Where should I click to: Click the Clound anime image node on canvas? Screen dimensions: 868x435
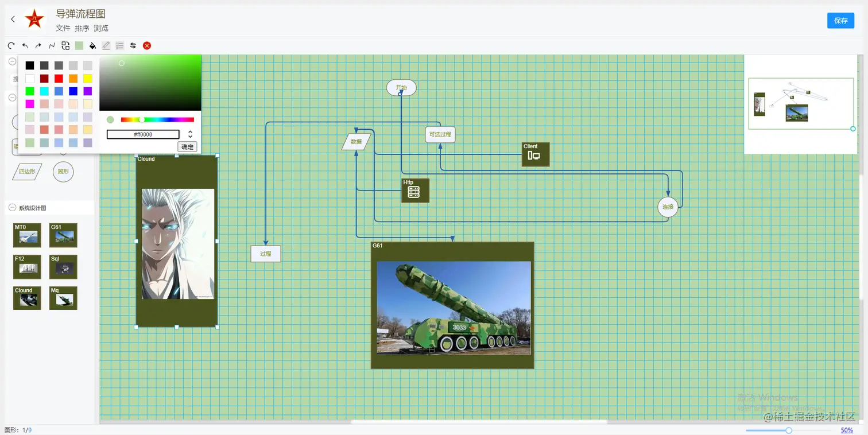point(177,241)
